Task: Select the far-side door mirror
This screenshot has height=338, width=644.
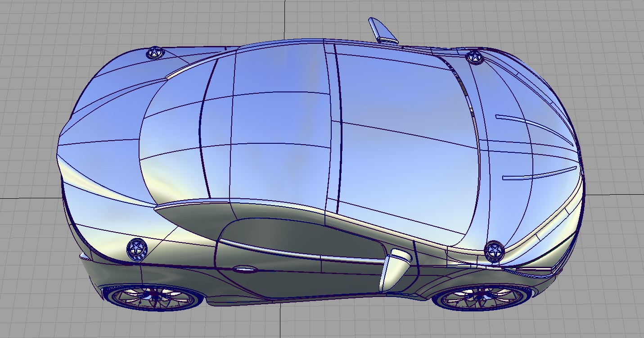Action: [383, 31]
